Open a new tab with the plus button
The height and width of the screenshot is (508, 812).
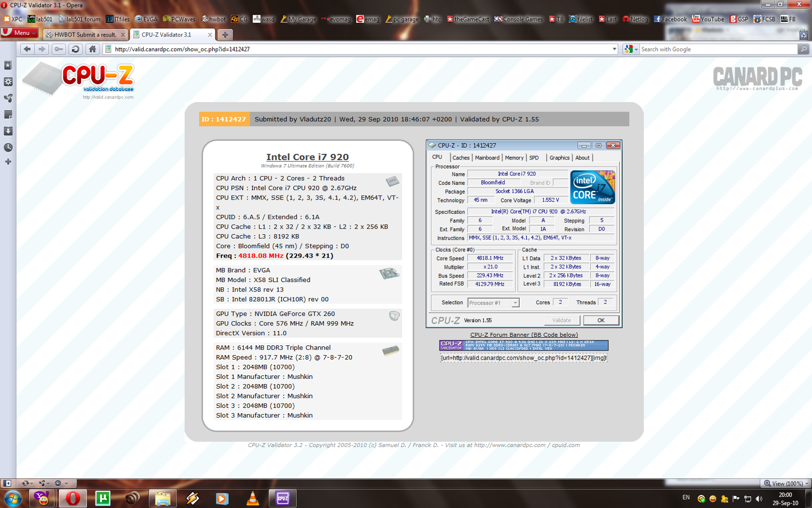225,35
